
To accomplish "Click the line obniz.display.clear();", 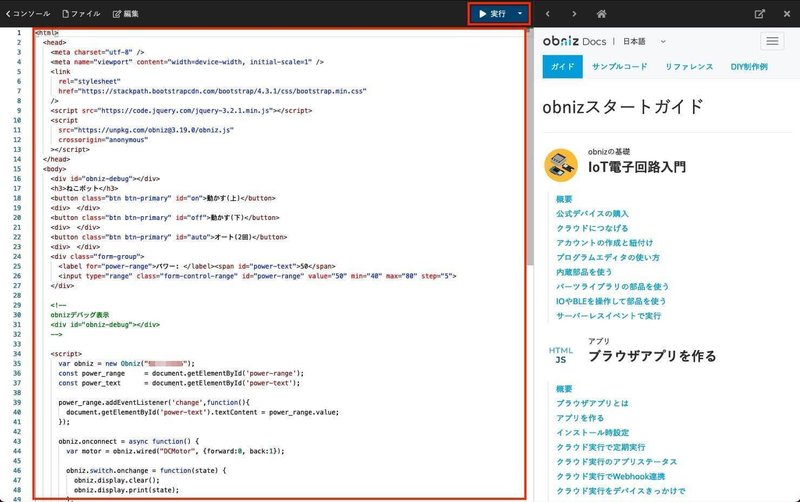I will pos(117,480).
